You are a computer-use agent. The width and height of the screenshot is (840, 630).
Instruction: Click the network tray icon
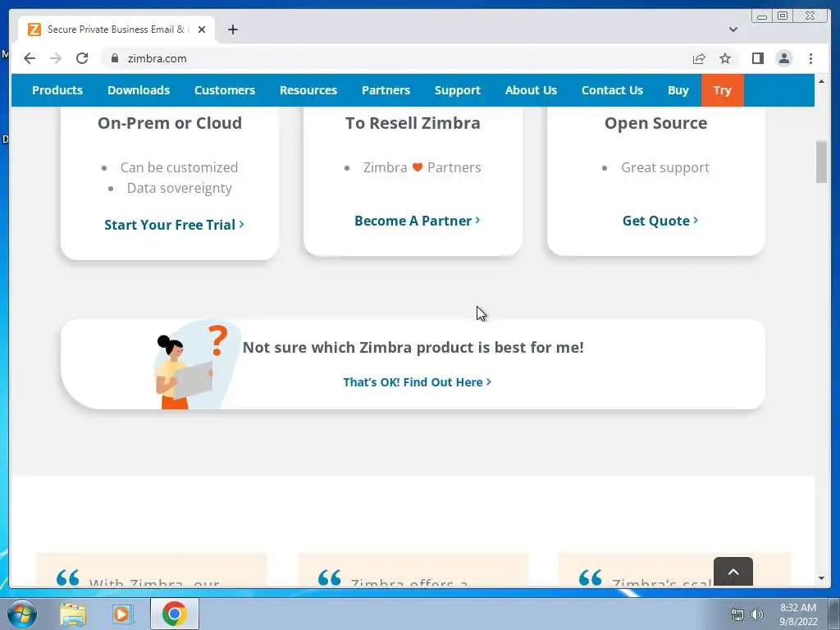pyautogui.click(x=737, y=614)
